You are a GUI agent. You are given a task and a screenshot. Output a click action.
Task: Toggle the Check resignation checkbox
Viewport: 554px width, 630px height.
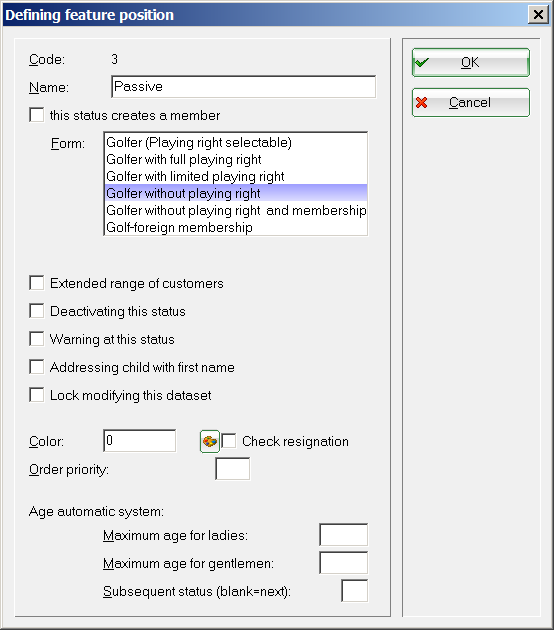coord(229,441)
